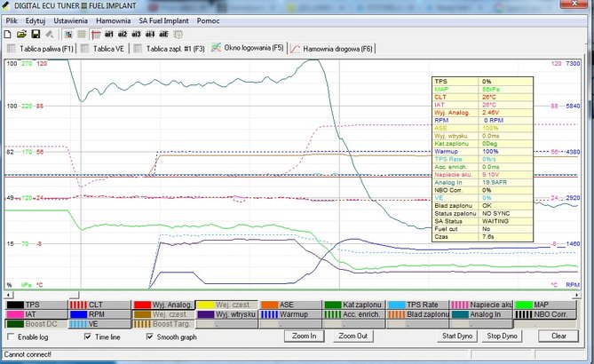This screenshot has height=364, width=594.
Task: Select the grey grid view toolbar icon
Action: coord(82,35)
